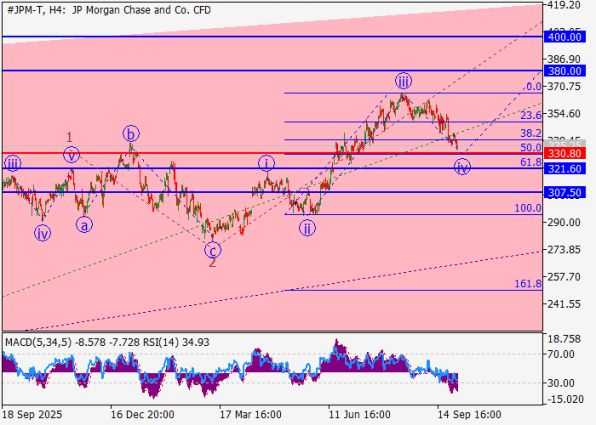Screen dimensions: 596x425
Task: Select the Fibonacci 50.0 level label
Action: 531,148
